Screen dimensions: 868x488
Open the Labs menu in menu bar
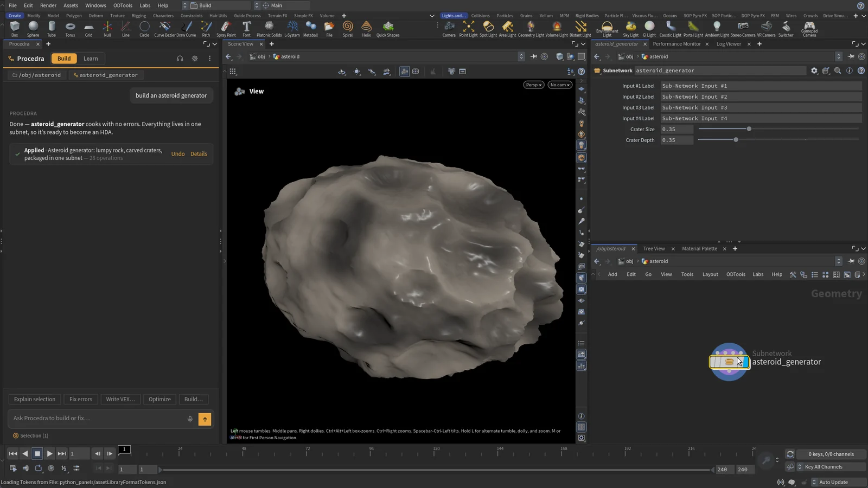(145, 5)
